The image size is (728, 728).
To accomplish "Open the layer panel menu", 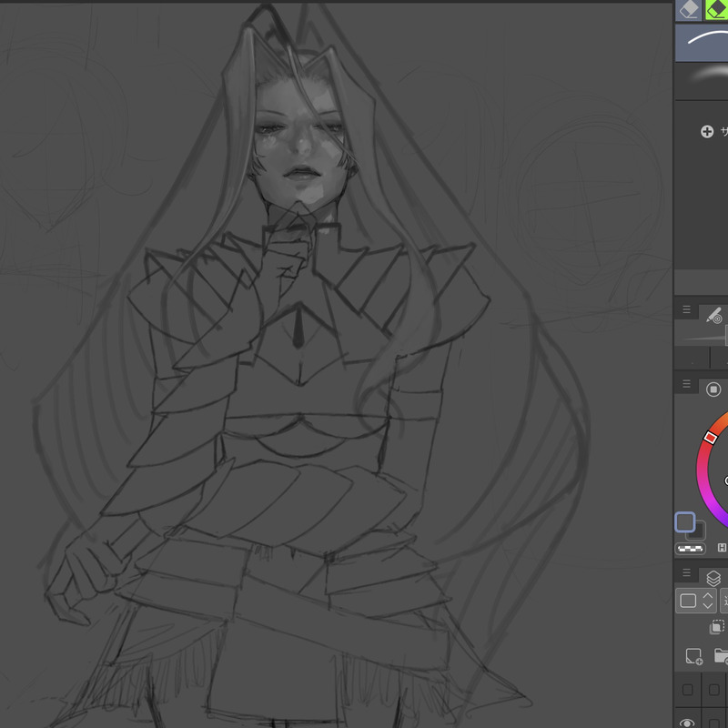I will pos(686,572).
